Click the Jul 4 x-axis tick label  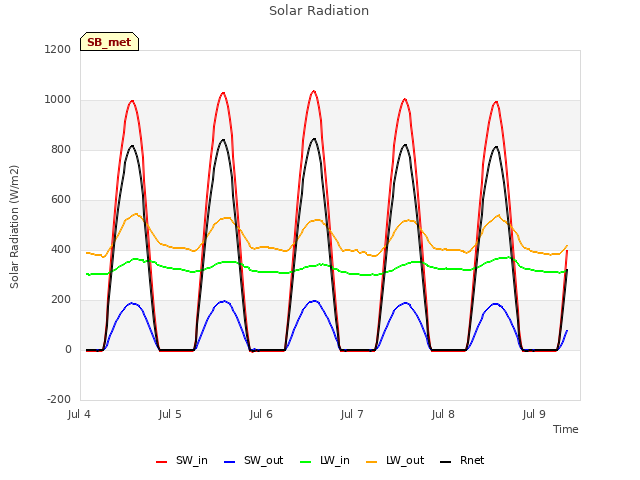pos(79,414)
